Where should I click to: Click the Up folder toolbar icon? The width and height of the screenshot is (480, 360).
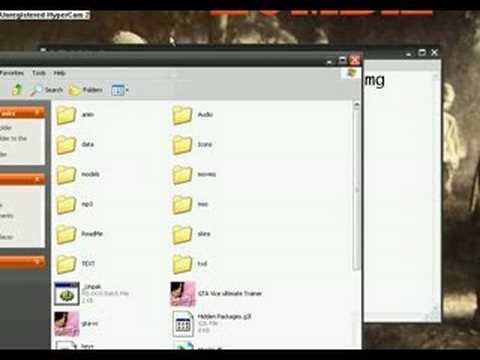click(17, 90)
